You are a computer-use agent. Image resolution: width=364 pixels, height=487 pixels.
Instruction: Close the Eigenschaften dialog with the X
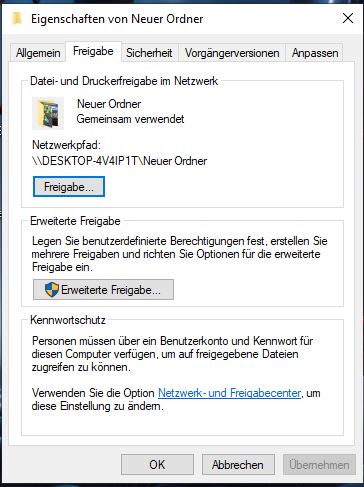(x=348, y=18)
